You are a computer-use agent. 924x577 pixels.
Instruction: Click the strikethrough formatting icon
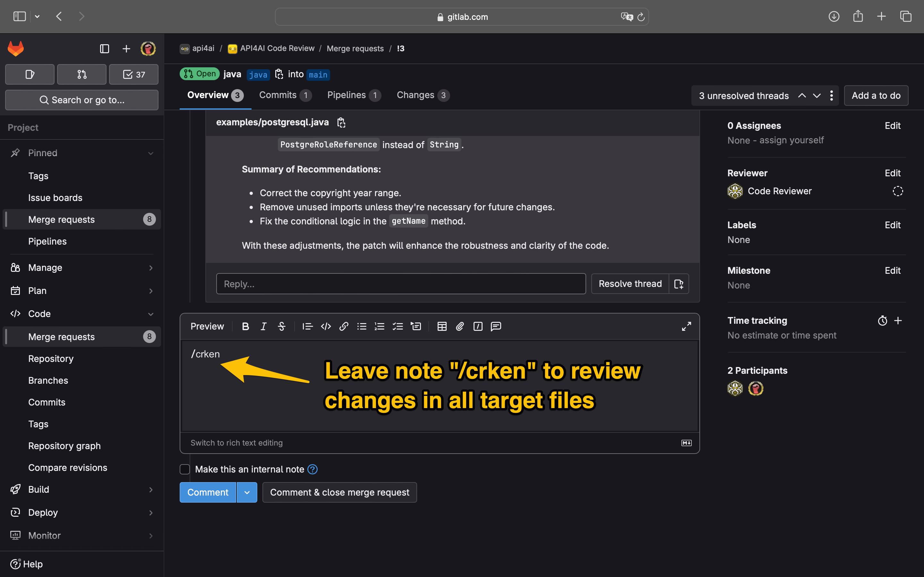(x=280, y=326)
